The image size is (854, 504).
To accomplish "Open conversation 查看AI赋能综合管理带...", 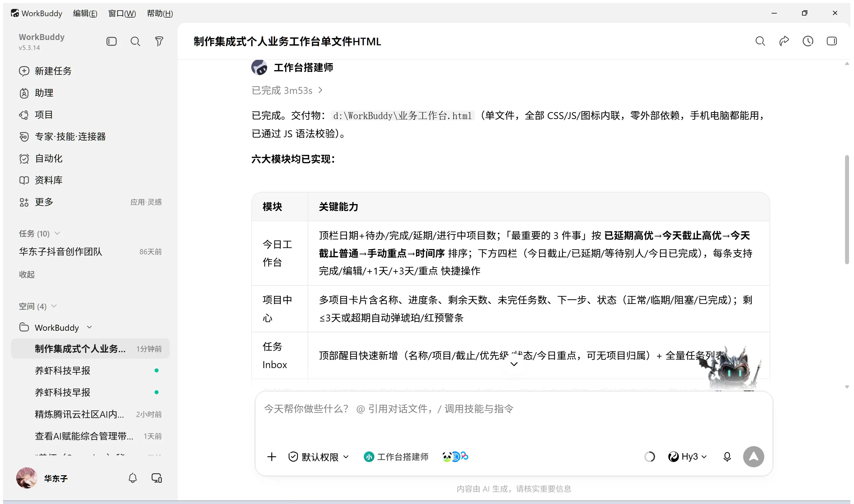I will [x=90, y=436].
